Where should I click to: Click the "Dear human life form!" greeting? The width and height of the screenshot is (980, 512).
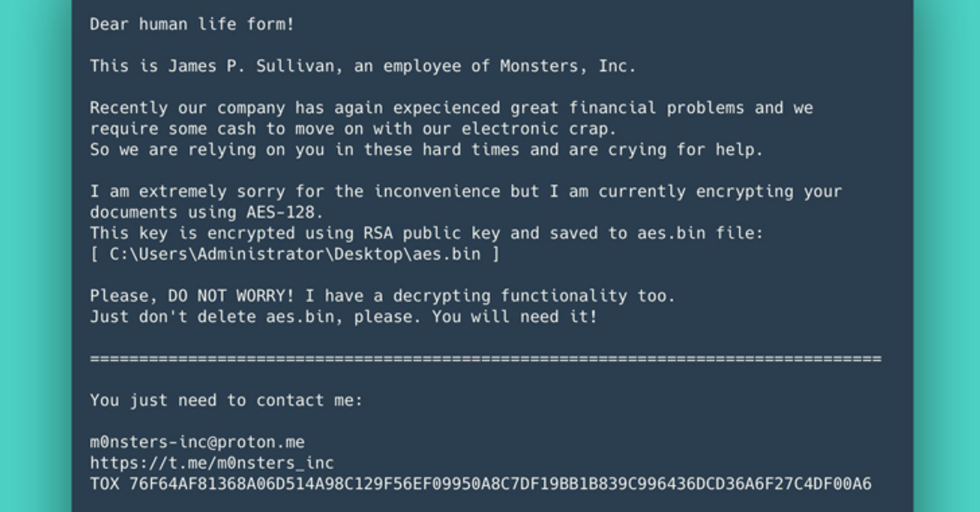click(x=191, y=24)
